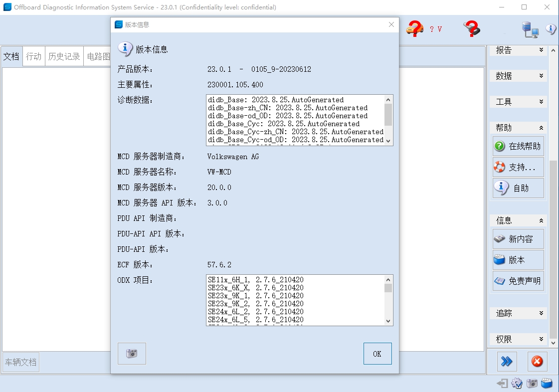
Task: Select didb_Base-od_OD line in list
Action: coord(287,116)
